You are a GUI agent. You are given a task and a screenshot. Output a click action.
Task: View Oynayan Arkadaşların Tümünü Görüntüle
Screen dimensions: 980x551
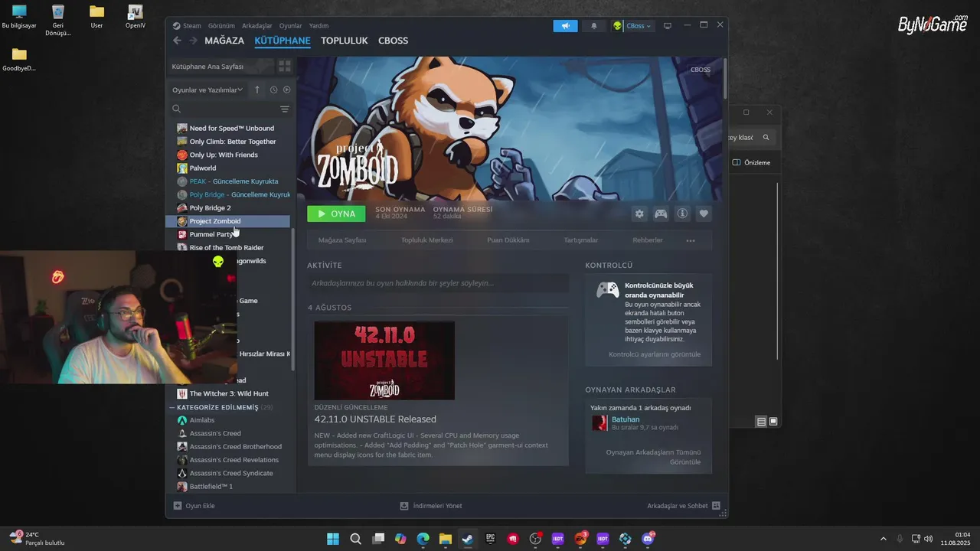653,457
